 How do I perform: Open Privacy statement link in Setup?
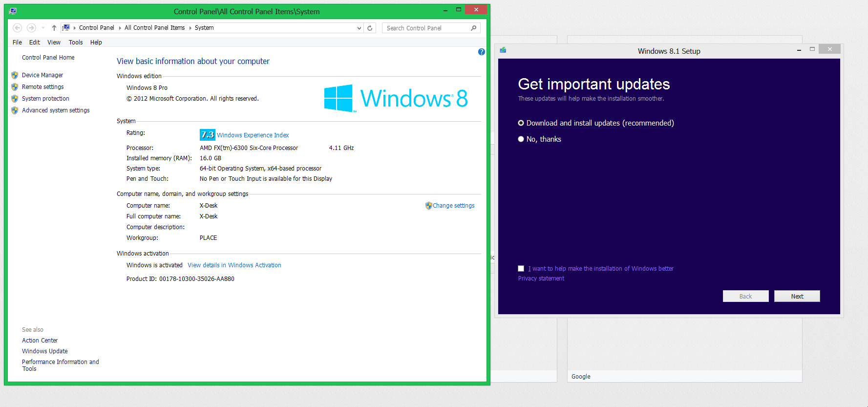coord(541,278)
